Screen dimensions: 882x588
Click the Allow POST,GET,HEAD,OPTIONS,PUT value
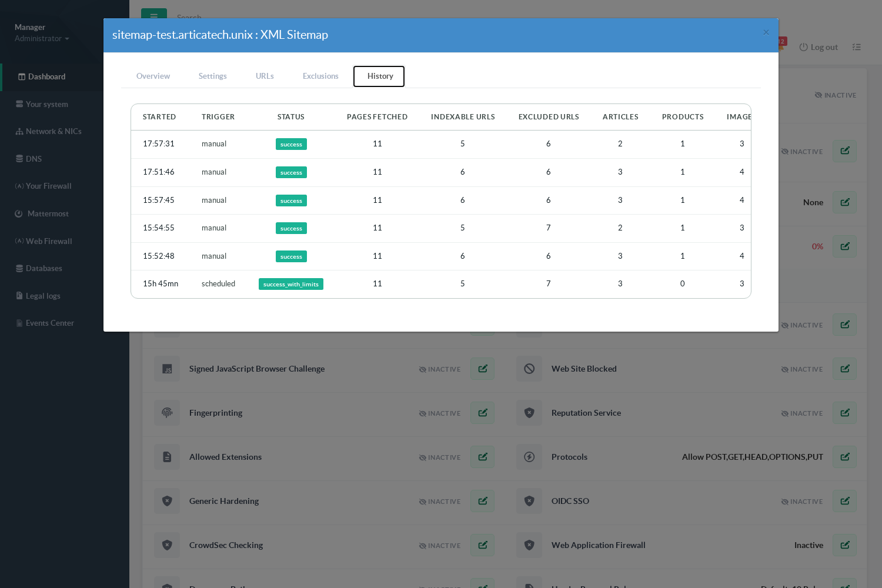coord(753,457)
